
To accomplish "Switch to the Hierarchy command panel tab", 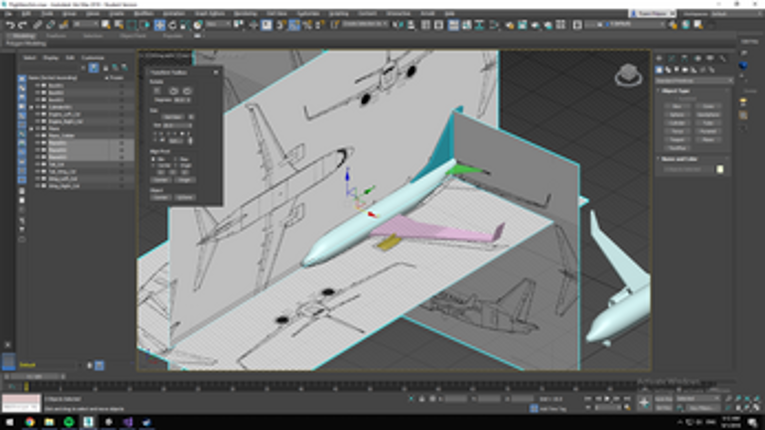I will pos(684,58).
